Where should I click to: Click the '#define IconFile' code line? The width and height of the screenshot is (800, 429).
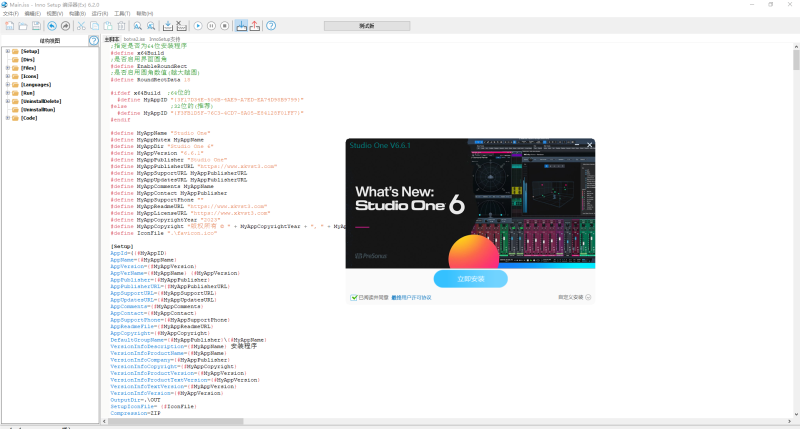[x=163, y=233]
